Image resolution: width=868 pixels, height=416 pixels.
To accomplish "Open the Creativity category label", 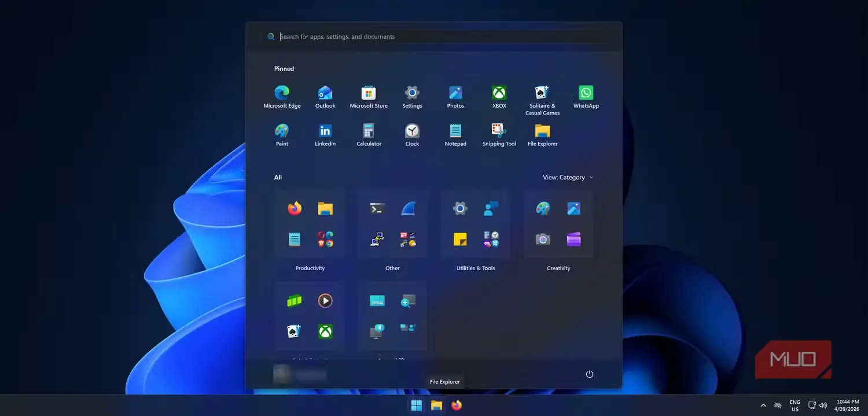I will [558, 268].
